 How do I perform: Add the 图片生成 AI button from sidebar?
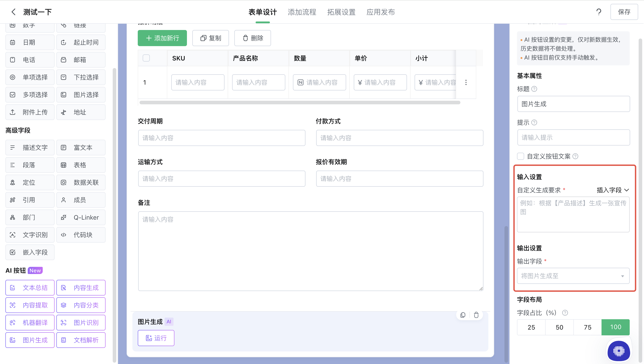[30, 340]
